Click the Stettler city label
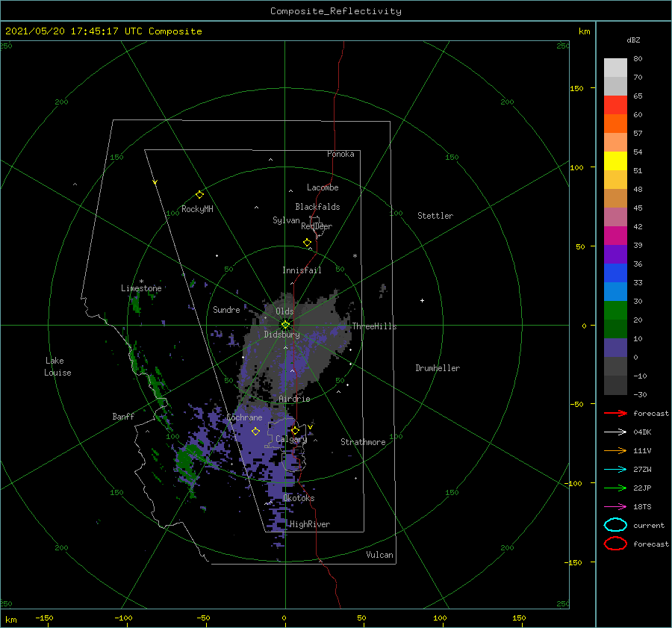The image size is (672, 628). (435, 216)
